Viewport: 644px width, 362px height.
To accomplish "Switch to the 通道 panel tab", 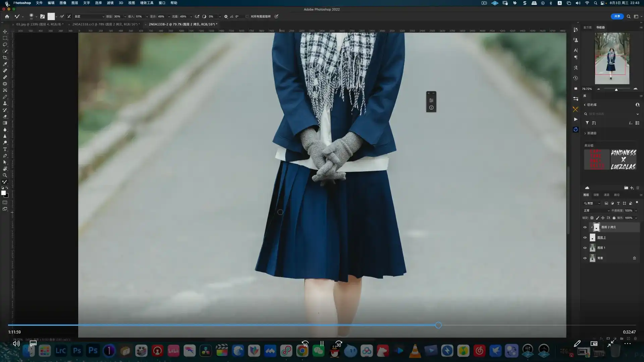I will tap(606, 195).
